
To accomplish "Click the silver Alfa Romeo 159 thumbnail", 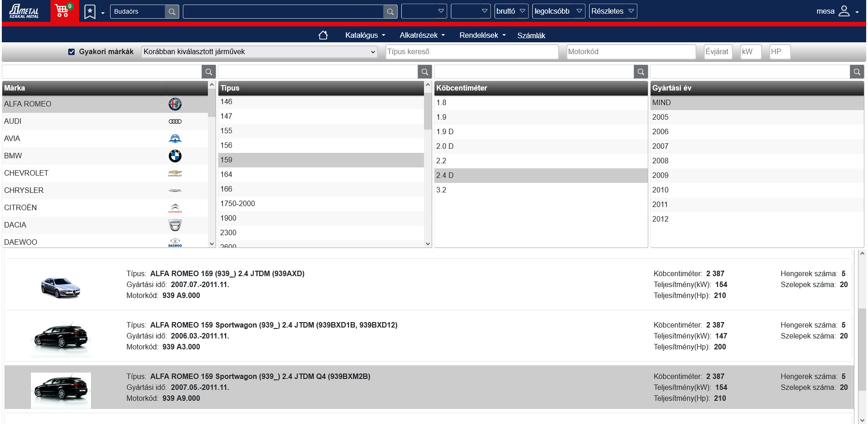I will click(x=61, y=288).
